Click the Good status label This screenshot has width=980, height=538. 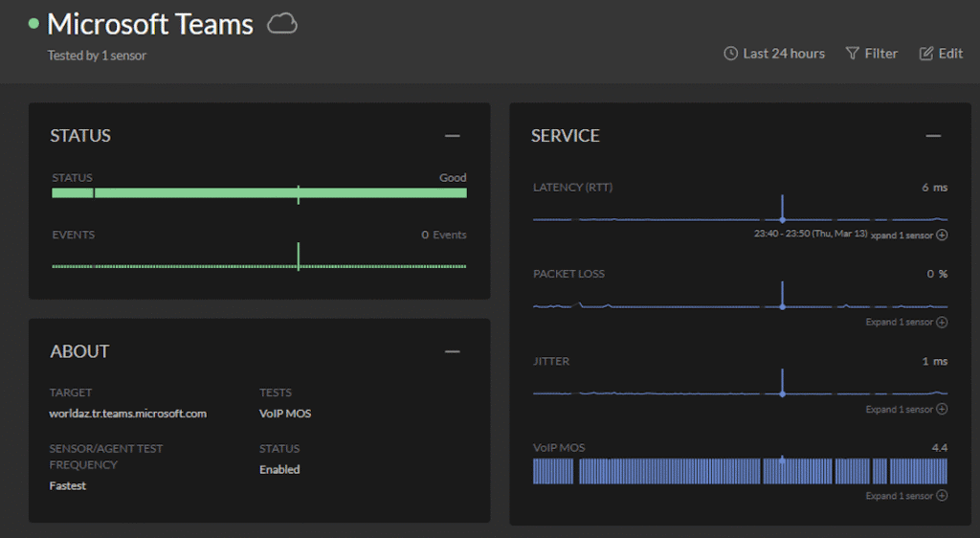click(x=453, y=177)
